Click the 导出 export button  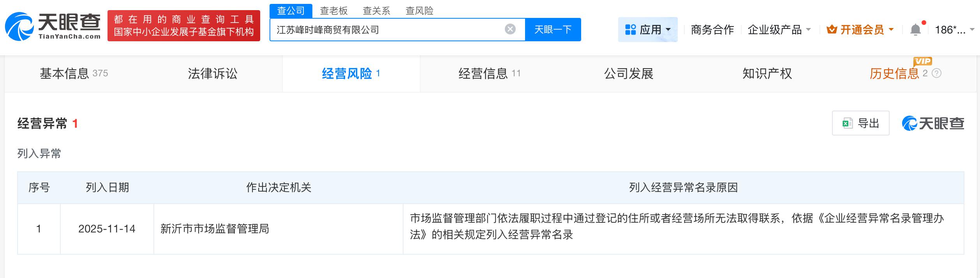tap(860, 123)
